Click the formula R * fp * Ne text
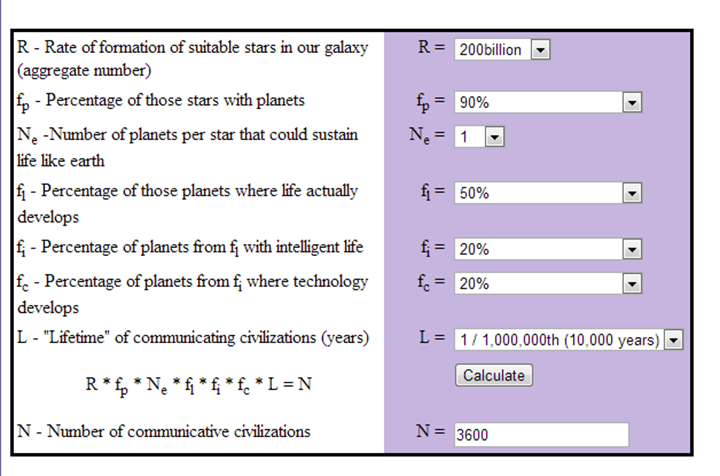 tap(198, 385)
